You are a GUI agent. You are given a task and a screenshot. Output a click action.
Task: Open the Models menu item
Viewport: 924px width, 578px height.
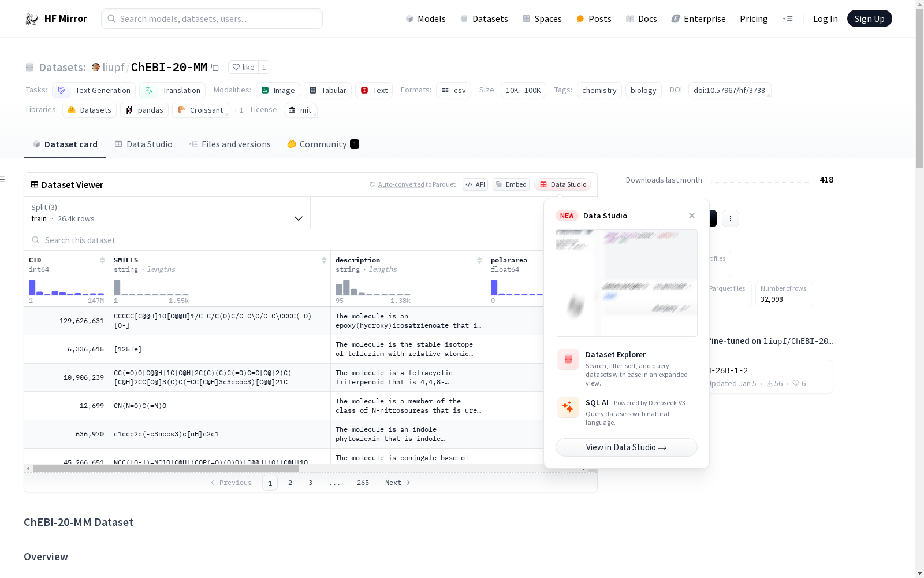point(426,19)
